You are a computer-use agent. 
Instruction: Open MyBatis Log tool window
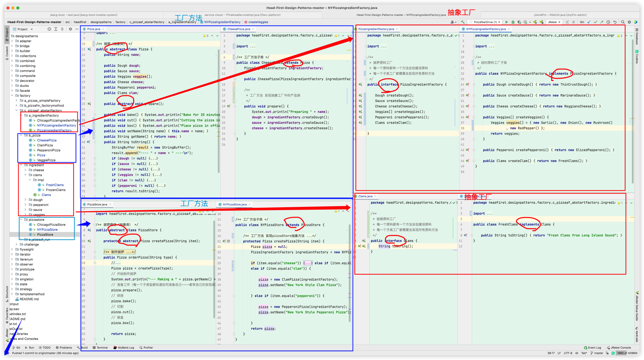click(x=124, y=347)
